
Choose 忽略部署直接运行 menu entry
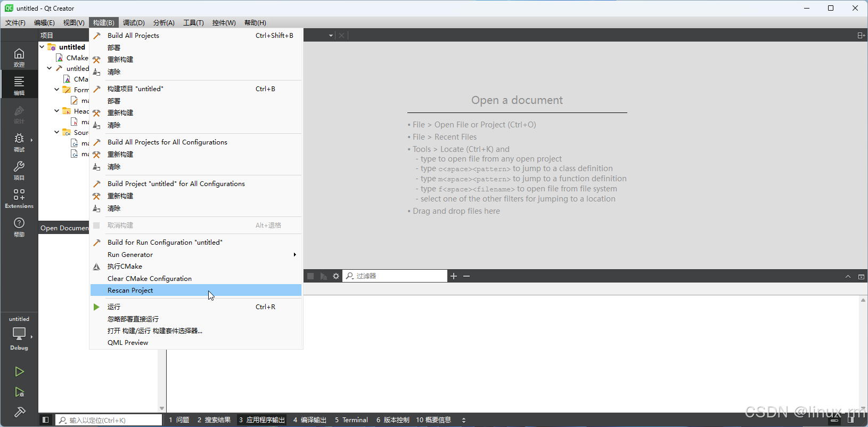(x=196, y=319)
